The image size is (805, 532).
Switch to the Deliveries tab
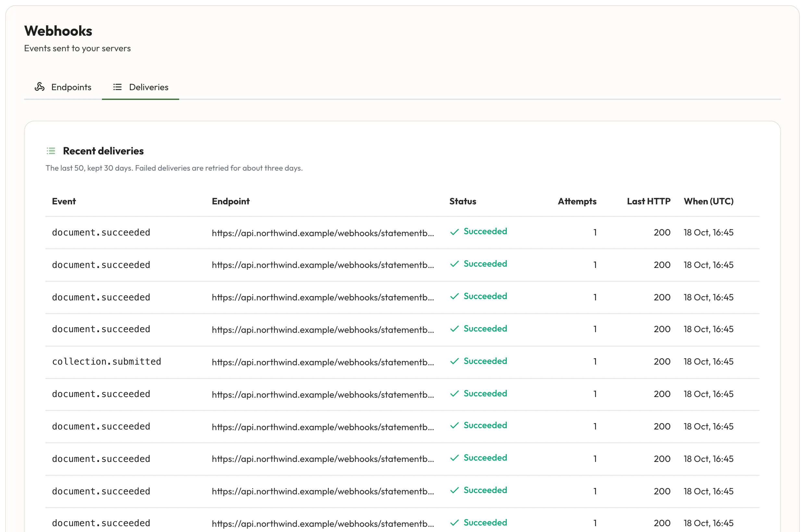(x=141, y=87)
